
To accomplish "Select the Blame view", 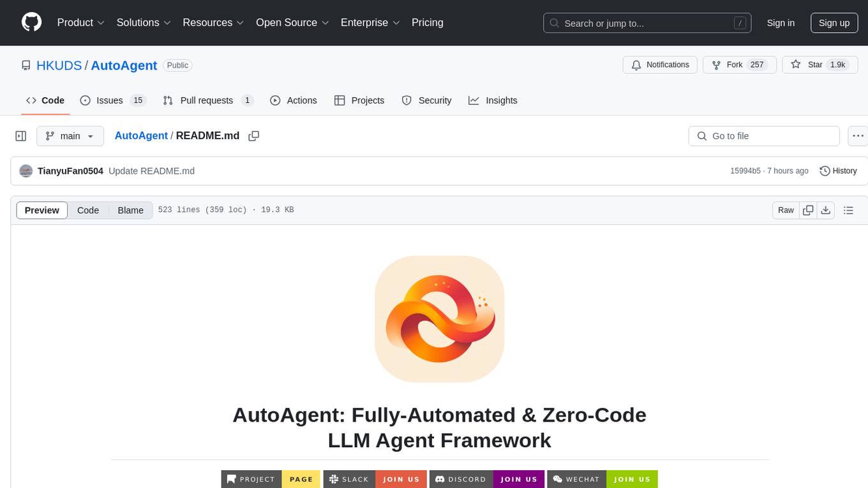I will point(130,210).
